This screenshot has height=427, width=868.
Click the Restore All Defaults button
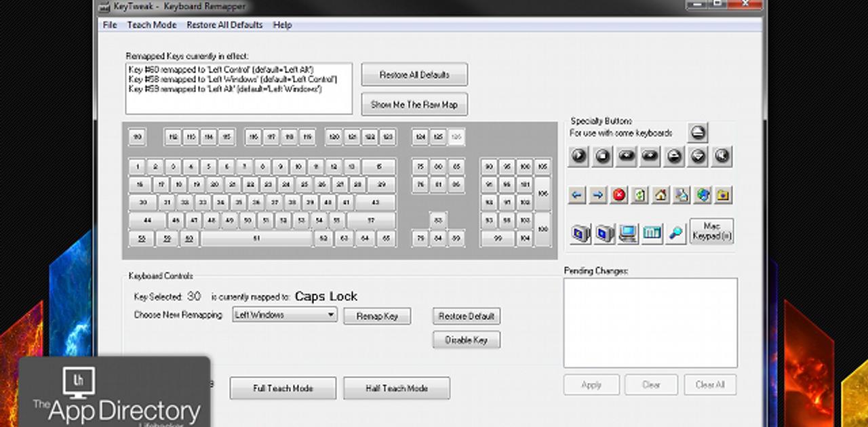coord(414,75)
